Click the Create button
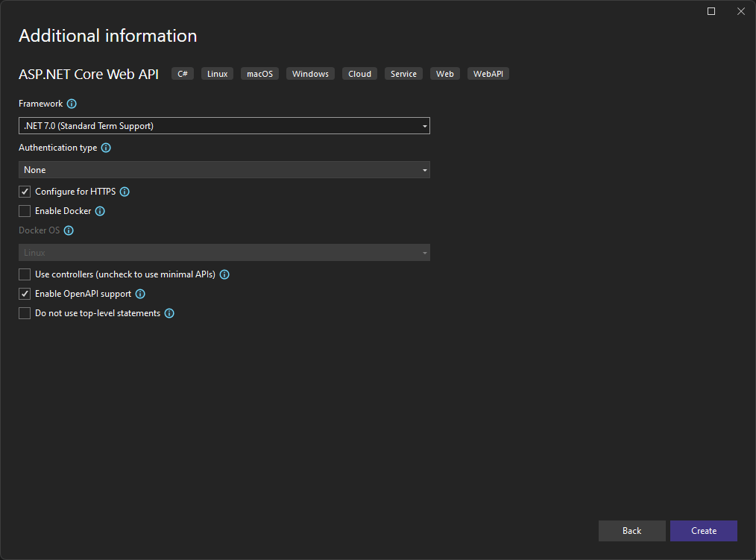Screen dimensions: 756x560 [703, 531]
